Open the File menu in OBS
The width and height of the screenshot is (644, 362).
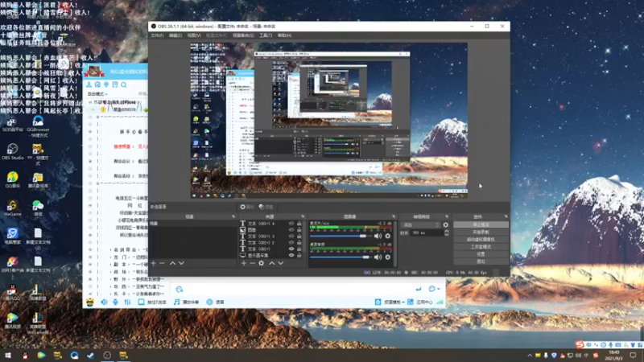point(157,35)
